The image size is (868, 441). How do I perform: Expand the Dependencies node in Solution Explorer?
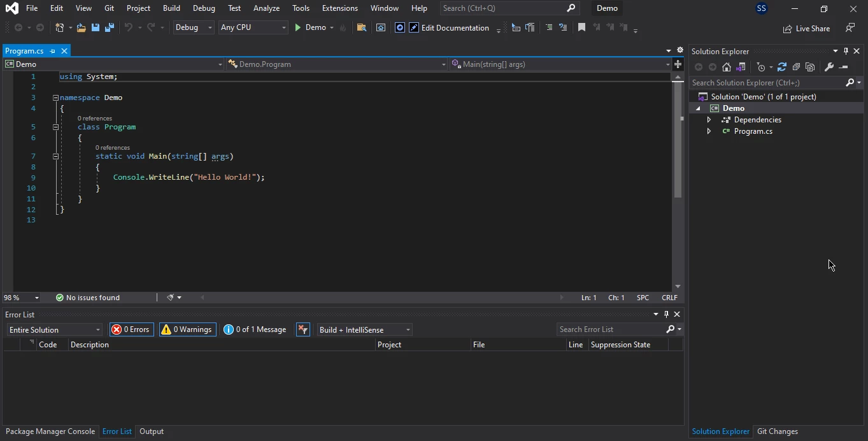tap(709, 120)
